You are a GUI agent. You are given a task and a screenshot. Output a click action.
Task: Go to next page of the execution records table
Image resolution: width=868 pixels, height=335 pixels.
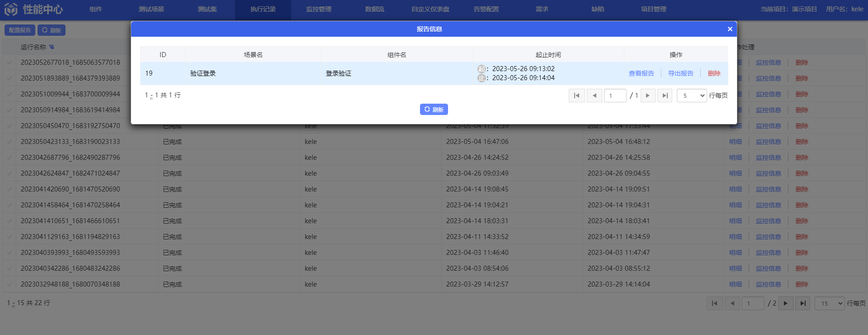coord(785,303)
